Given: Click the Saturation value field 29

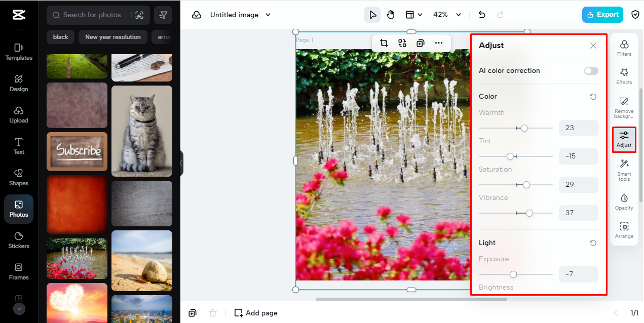Looking at the screenshot, I should pos(579,185).
